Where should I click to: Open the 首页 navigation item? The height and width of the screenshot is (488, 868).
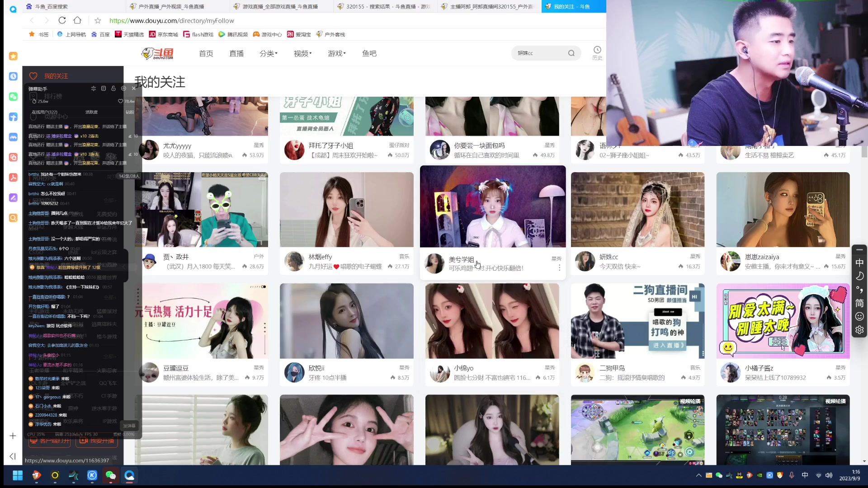click(206, 53)
